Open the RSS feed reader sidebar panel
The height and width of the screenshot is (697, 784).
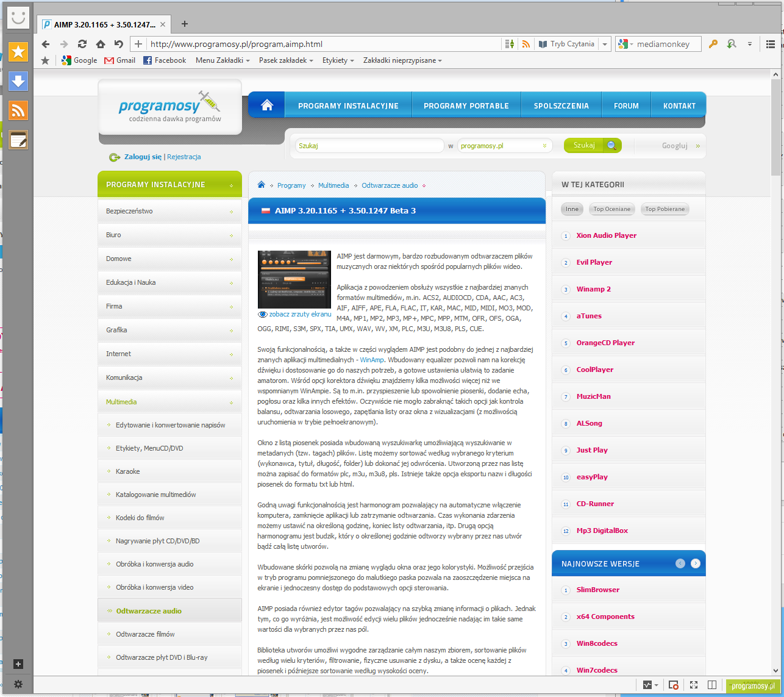[18, 110]
